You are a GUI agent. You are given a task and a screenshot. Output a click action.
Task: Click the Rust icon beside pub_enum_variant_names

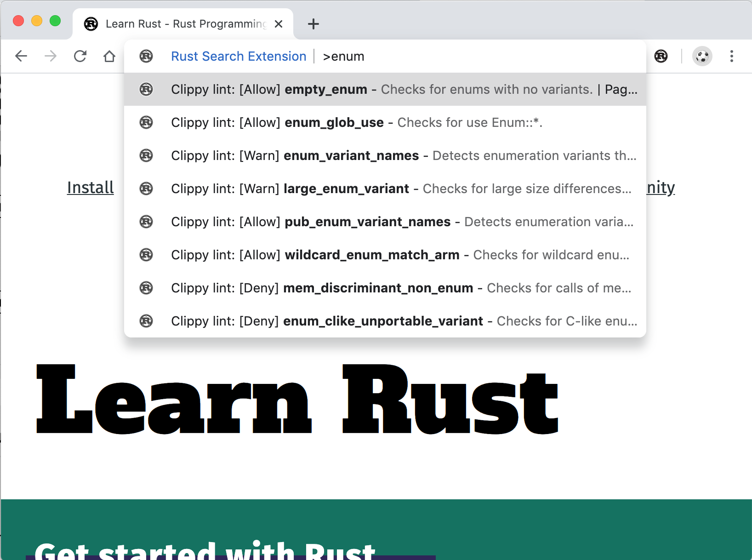pyautogui.click(x=146, y=222)
